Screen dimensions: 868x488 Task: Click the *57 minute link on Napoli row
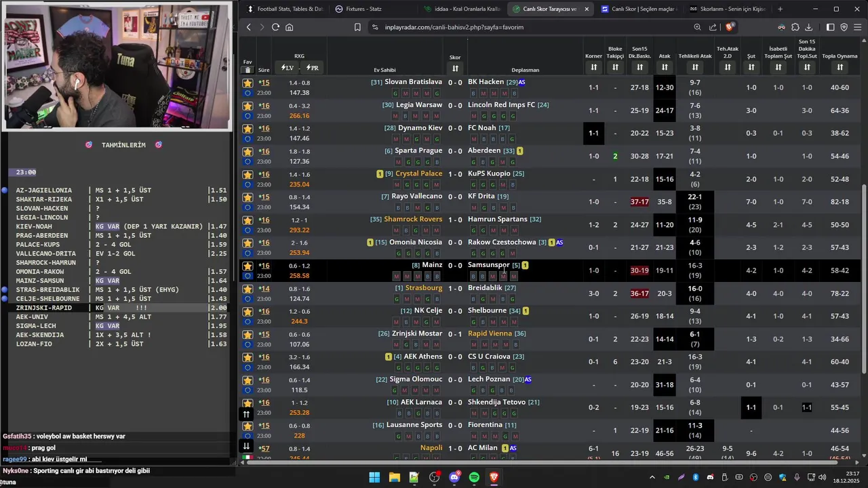[x=264, y=449]
